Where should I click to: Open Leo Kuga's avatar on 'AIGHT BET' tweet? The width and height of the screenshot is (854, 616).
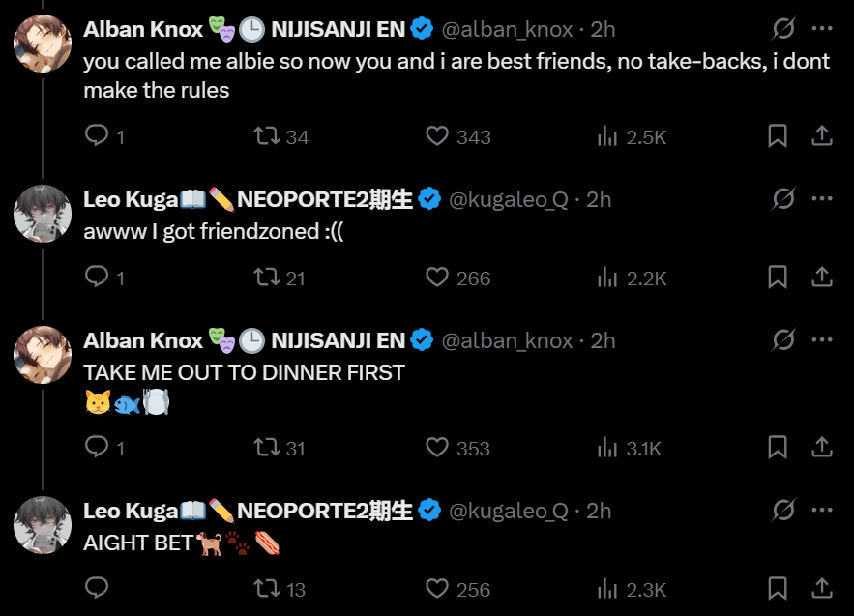tap(43, 525)
